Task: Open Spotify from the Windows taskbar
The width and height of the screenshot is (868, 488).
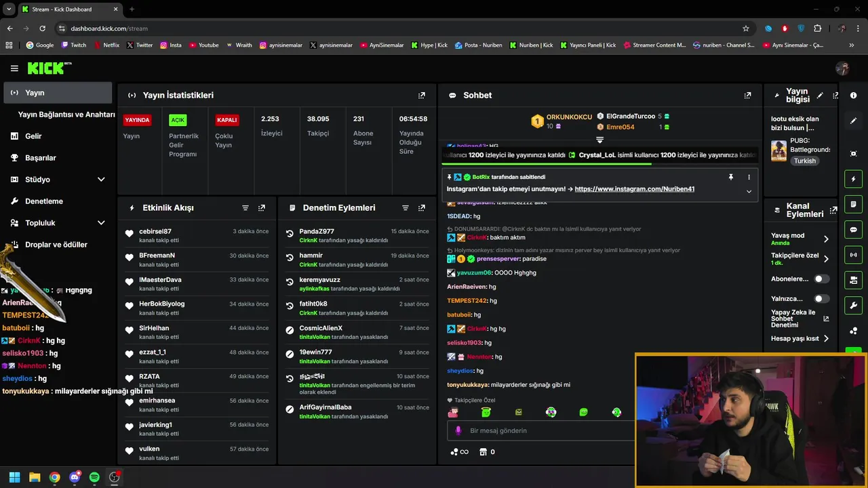Action: 94,477
